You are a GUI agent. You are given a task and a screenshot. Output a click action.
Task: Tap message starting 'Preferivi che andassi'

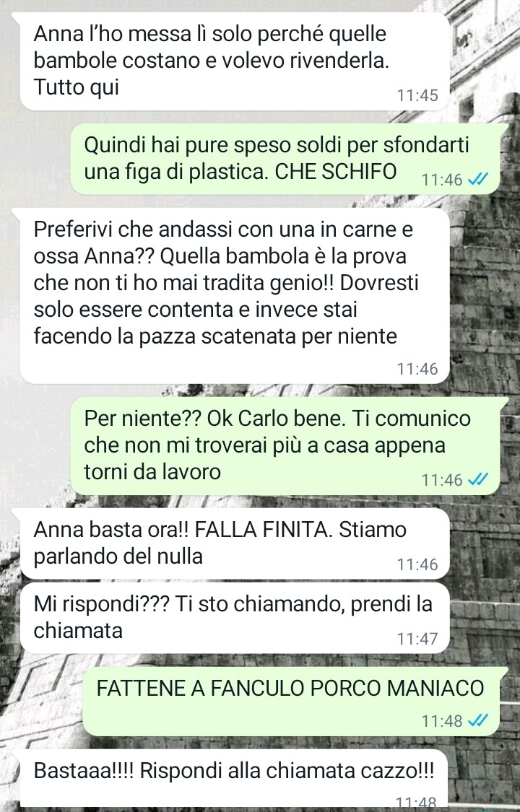click(x=235, y=296)
